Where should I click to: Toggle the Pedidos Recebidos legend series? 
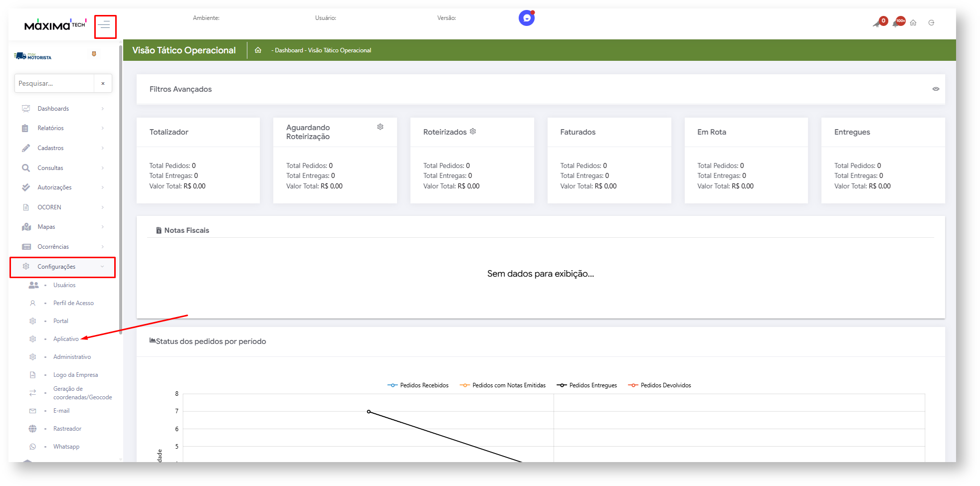click(418, 385)
